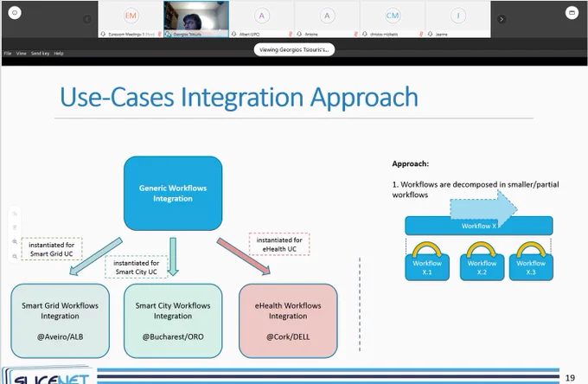Select the Georgios Tsiouris video tile
This screenshot has height=384, width=588.
pyautogui.click(x=196, y=19)
